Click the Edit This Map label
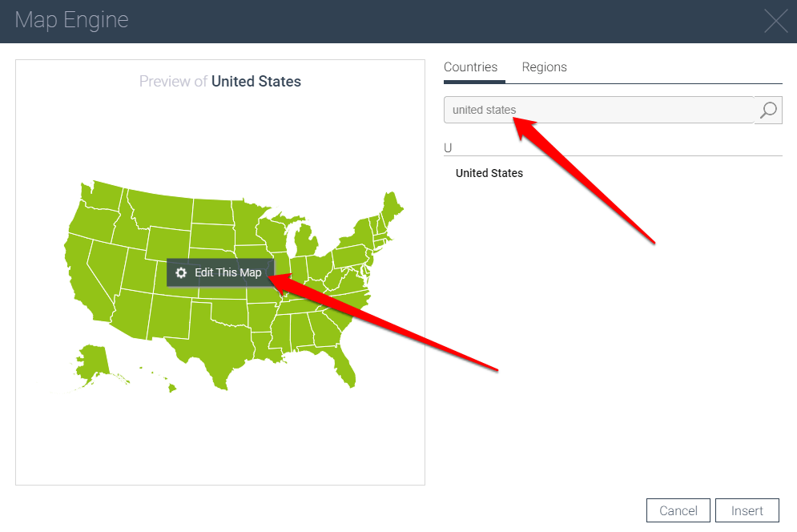797x532 pixels. point(227,272)
